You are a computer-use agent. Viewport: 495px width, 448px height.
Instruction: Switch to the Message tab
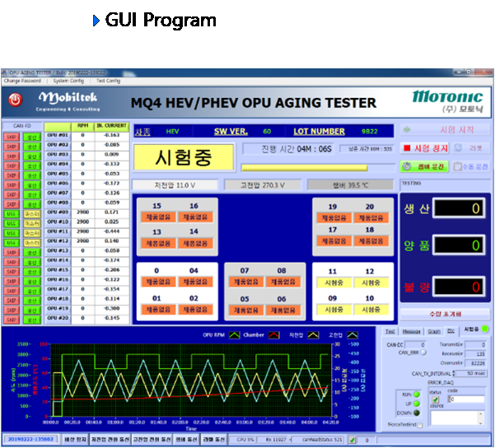click(411, 331)
